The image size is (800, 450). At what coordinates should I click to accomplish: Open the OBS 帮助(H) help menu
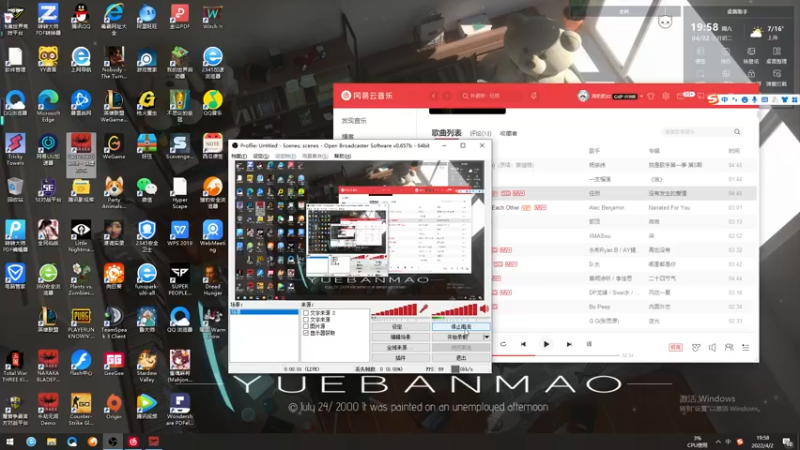tap(342, 156)
